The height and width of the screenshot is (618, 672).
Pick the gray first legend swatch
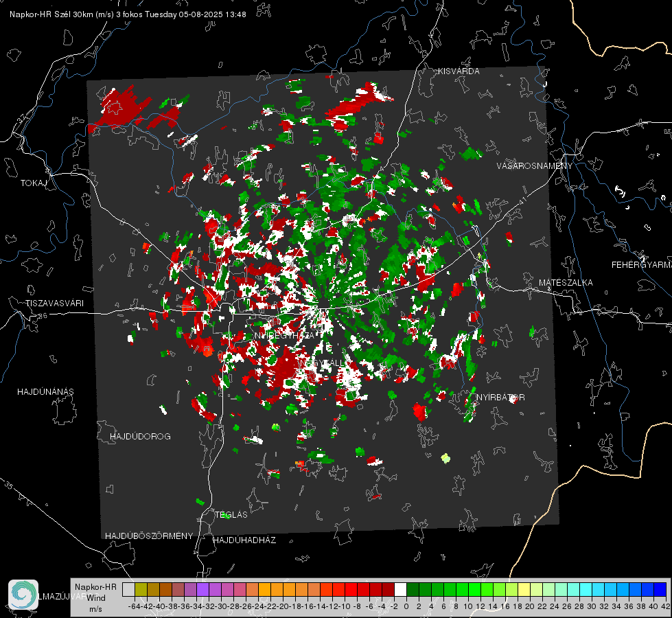coord(128,589)
